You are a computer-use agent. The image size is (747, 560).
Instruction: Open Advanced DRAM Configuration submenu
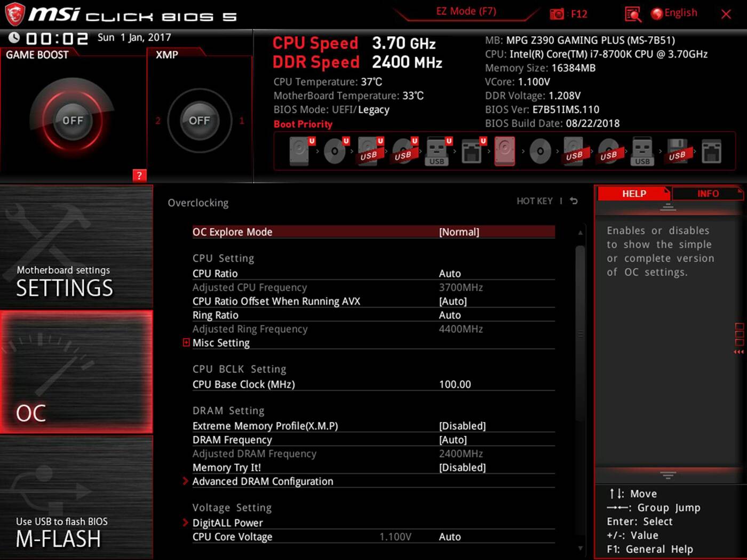[x=263, y=482]
